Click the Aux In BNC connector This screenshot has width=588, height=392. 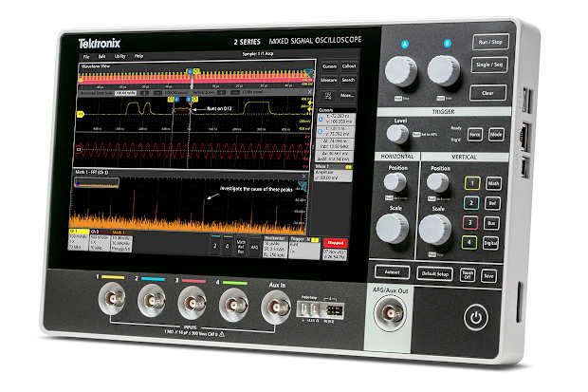pos(276,308)
